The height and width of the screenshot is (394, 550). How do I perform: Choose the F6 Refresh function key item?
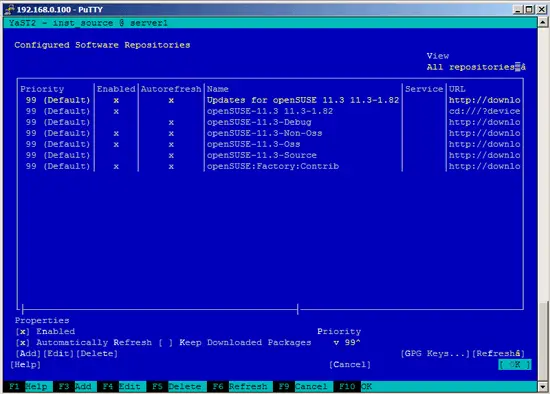click(x=240, y=387)
